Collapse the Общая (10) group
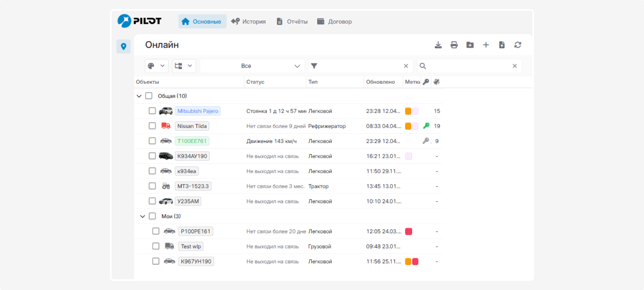644x290 pixels. click(x=139, y=96)
